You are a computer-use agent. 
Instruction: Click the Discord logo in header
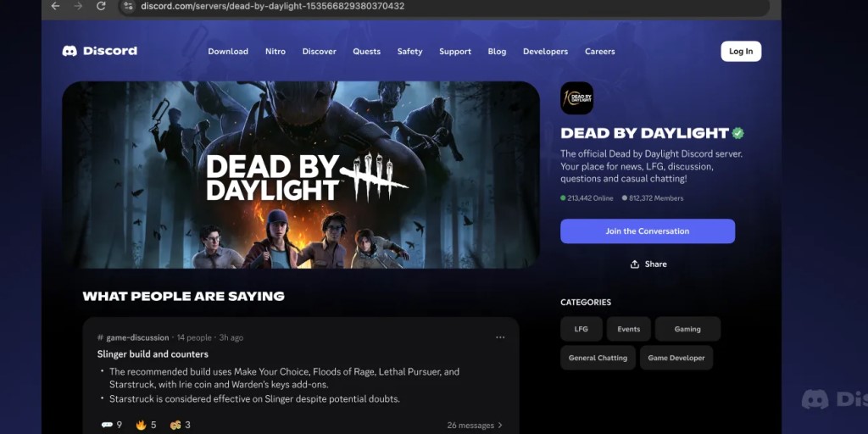tap(100, 51)
